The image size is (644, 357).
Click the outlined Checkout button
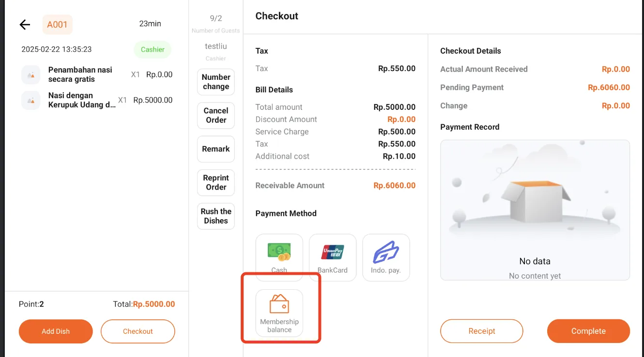point(138,331)
